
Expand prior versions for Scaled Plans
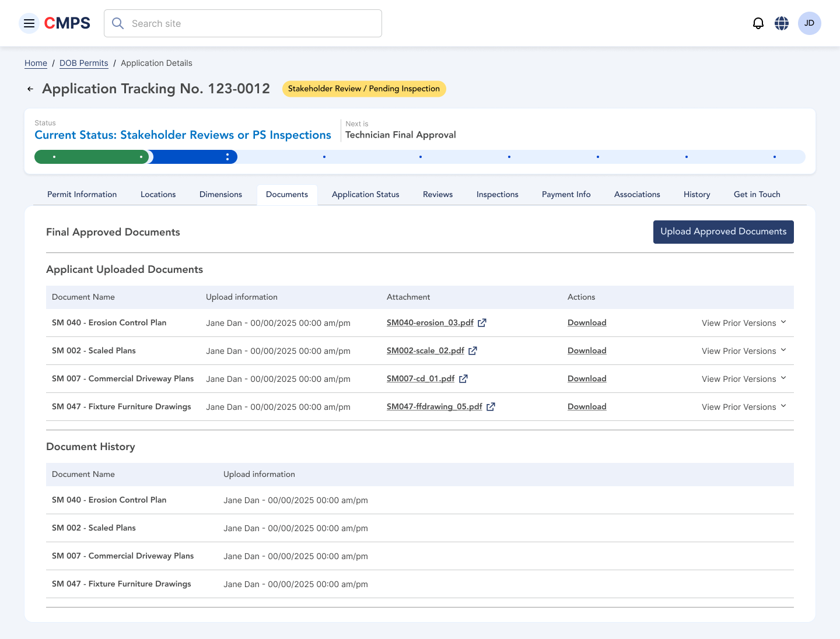[x=744, y=351]
